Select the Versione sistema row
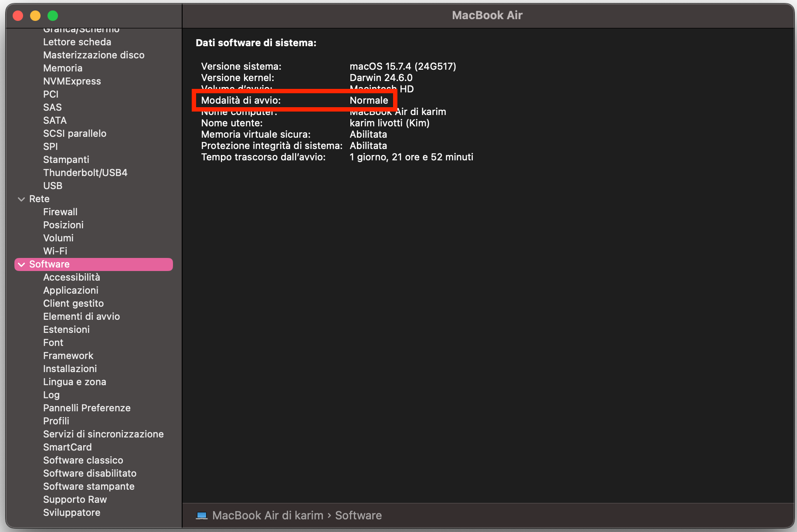 click(328, 66)
